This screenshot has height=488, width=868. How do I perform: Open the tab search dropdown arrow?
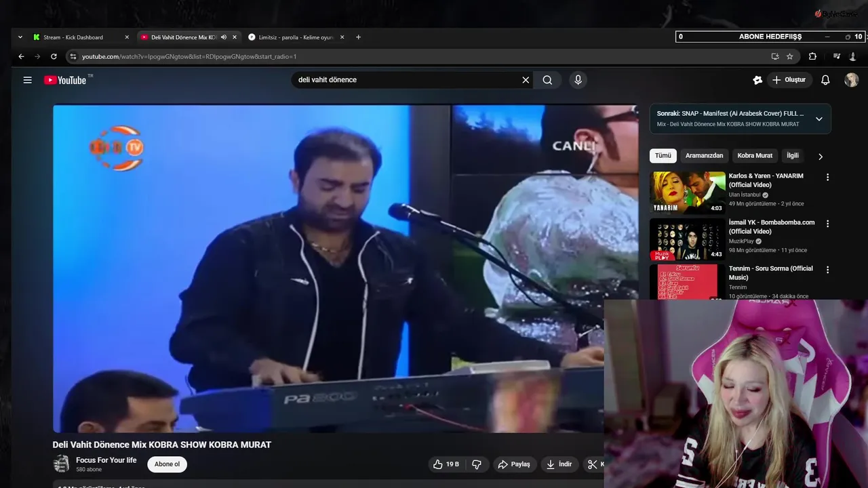20,37
